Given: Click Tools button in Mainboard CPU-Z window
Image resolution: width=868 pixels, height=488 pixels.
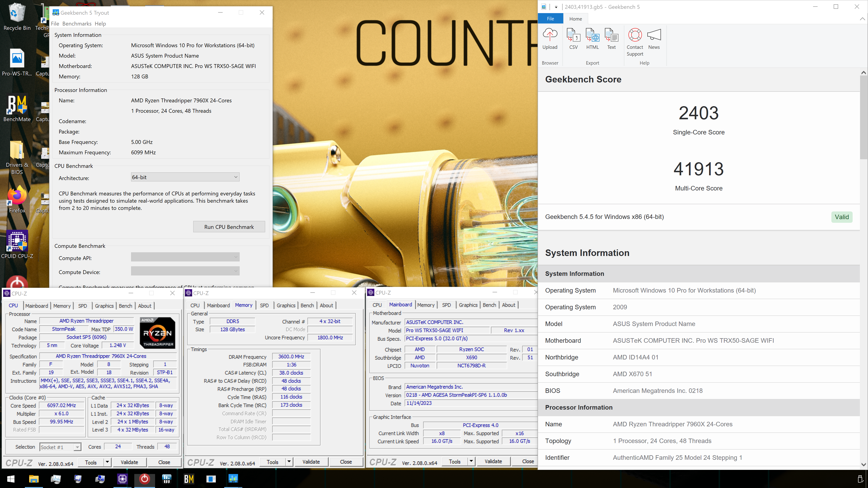Looking at the screenshot, I should pos(454,461).
